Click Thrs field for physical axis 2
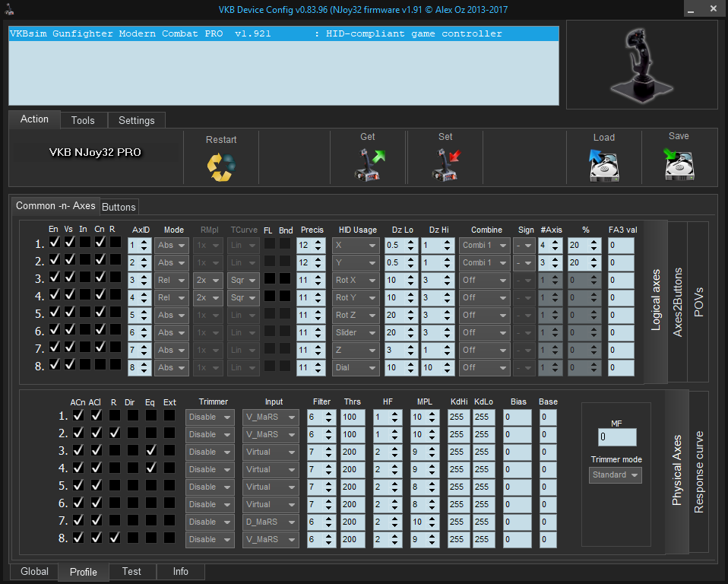Screen dimensions: 728x584 tap(353, 434)
